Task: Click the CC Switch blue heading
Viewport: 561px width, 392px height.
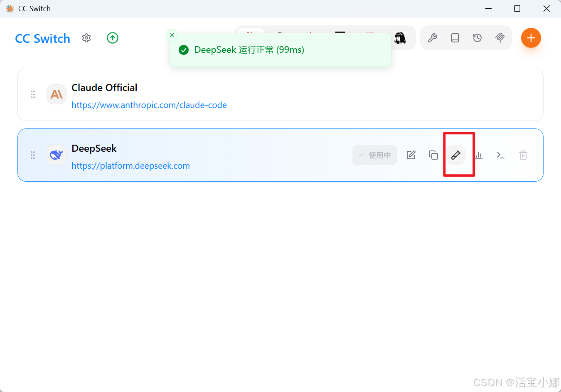Action: click(x=42, y=39)
